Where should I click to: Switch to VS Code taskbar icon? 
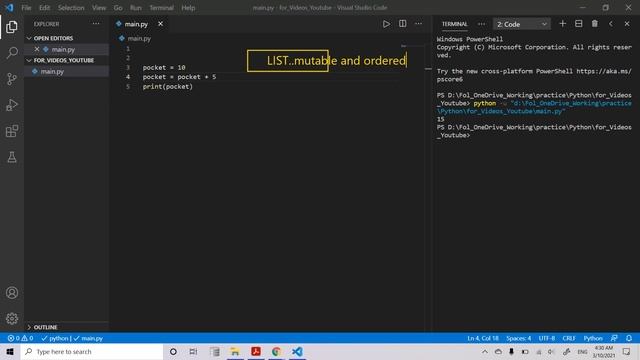point(297,351)
